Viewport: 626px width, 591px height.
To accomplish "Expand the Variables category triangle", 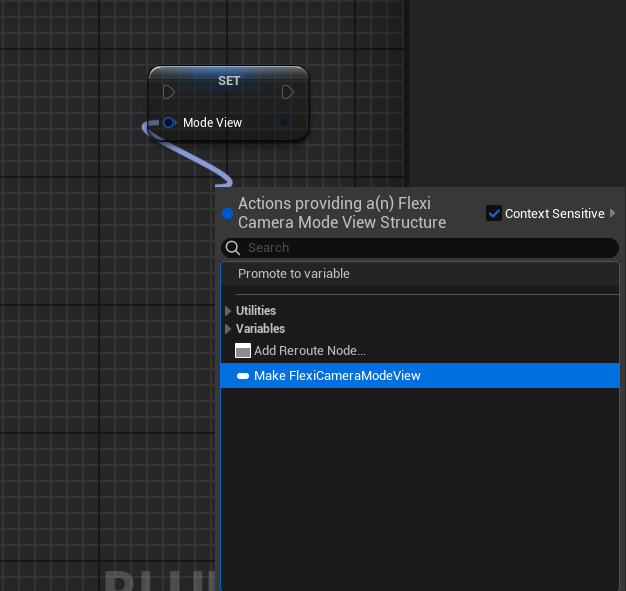I will coord(228,329).
